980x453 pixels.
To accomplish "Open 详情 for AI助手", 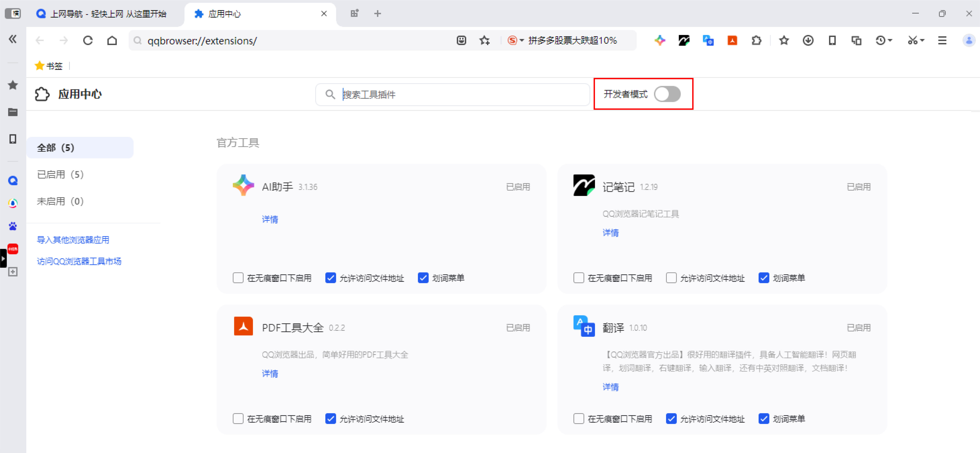I will (270, 220).
